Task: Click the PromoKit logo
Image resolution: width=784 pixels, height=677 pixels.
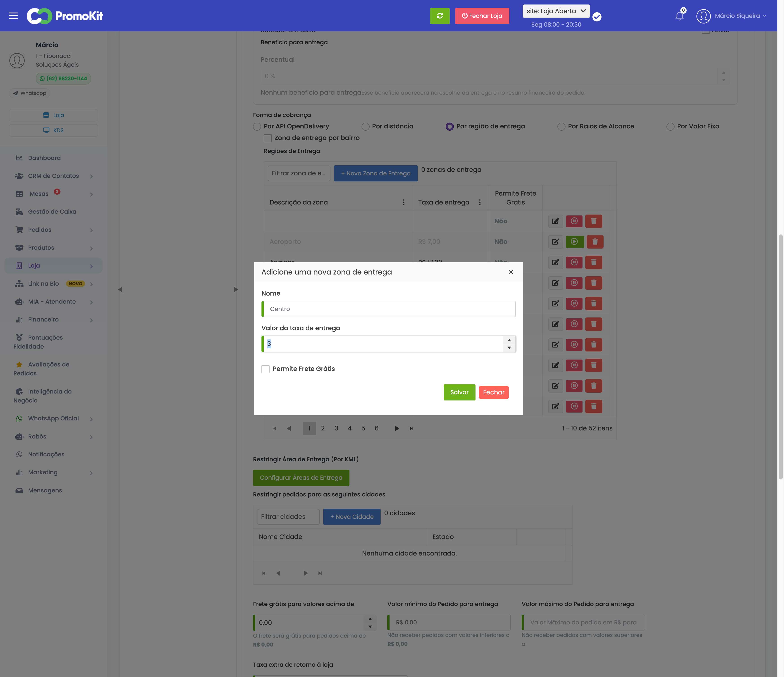Action: tap(65, 16)
